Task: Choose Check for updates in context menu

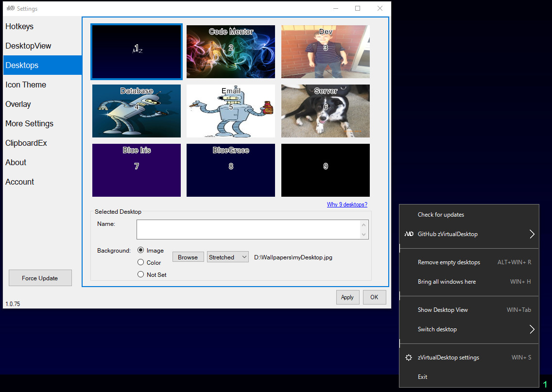Action: point(469,215)
